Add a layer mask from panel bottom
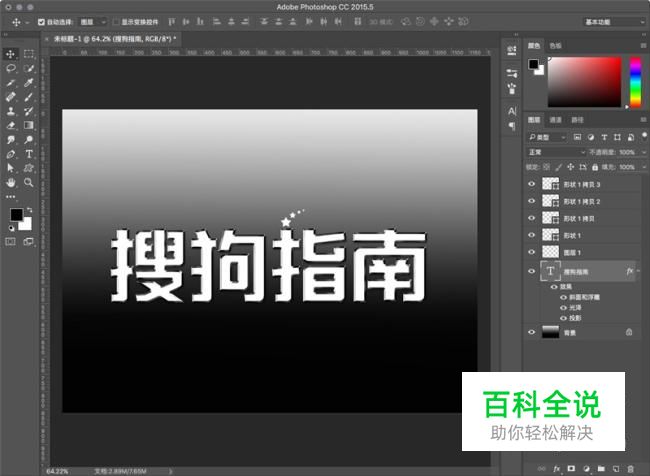The width and height of the screenshot is (650, 476). 571,469
